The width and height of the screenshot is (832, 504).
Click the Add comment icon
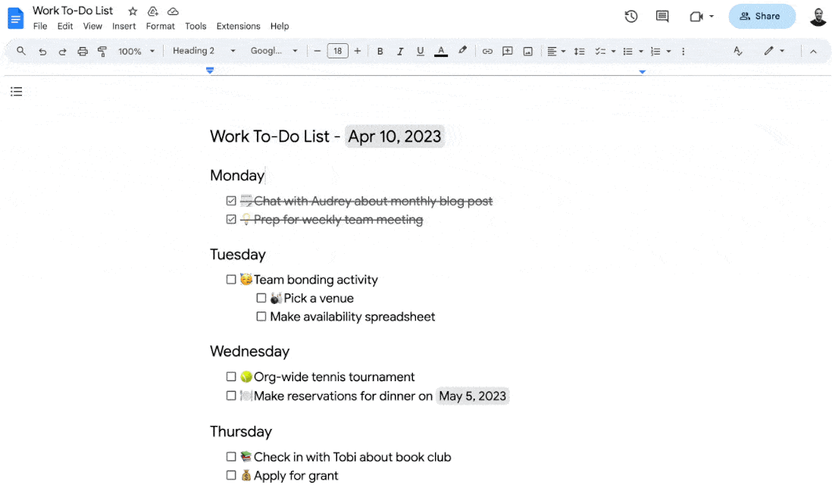pos(507,51)
